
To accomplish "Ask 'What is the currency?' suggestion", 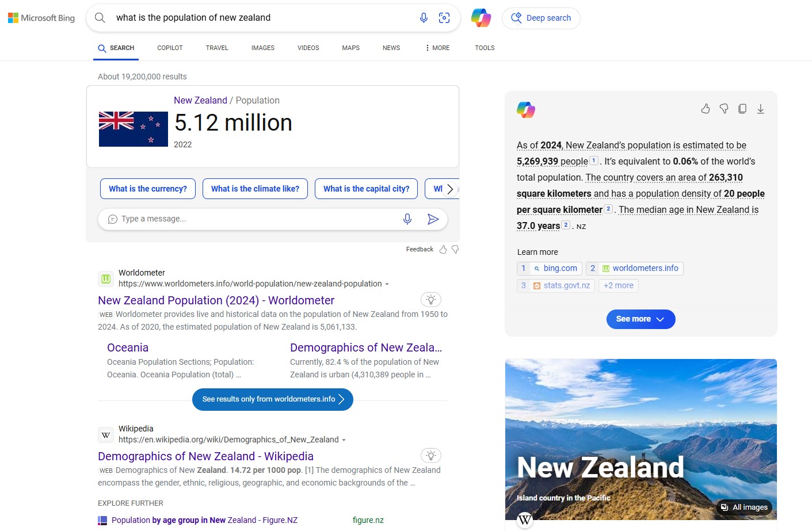I will (x=148, y=189).
